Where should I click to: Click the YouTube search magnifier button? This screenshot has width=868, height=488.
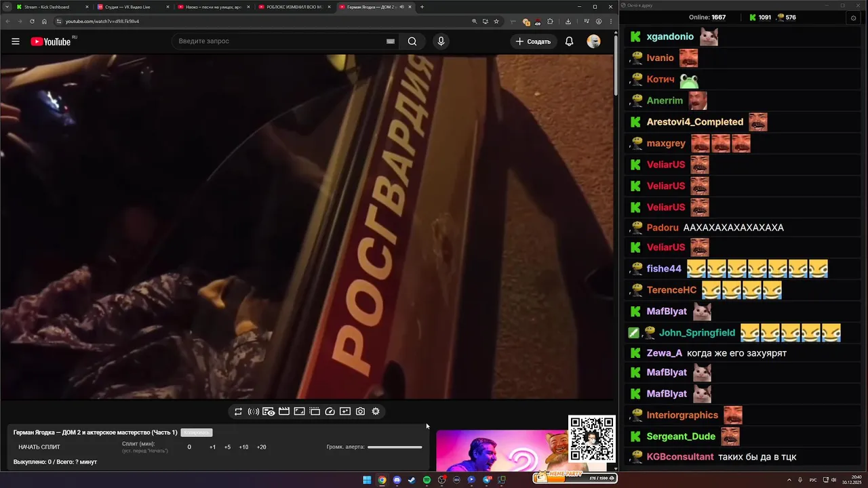(x=412, y=41)
